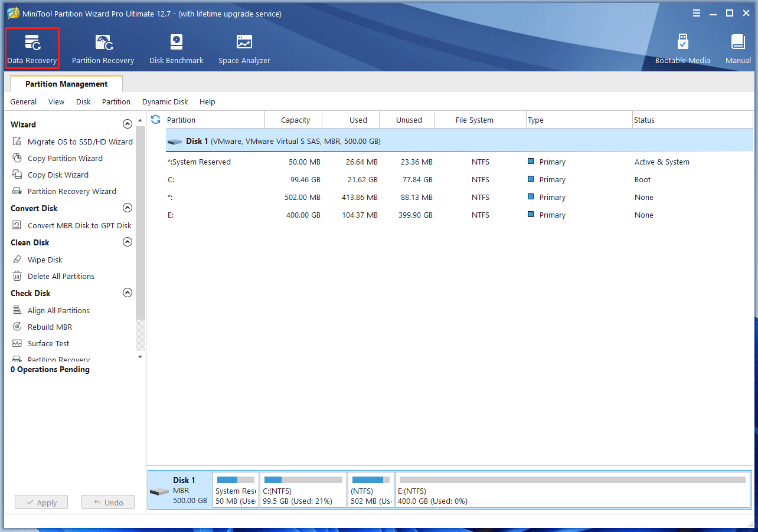This screenshot has height=532, width=758.
Task: Open Space Analyzer
Action: pos(244,49)
